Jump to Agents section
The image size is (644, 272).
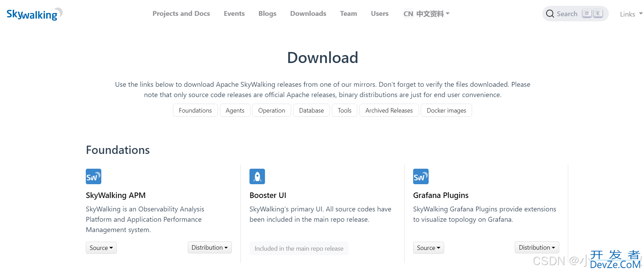coord(235,110)
